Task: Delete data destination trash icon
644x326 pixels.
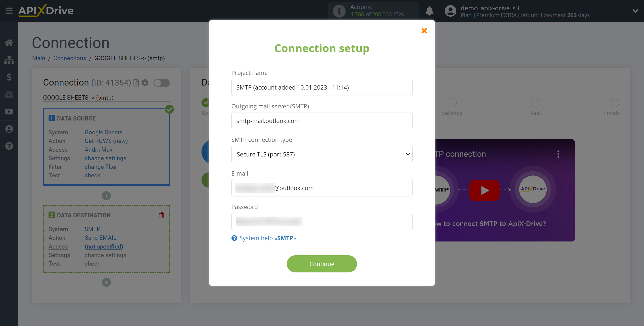Action: [162, 215]
